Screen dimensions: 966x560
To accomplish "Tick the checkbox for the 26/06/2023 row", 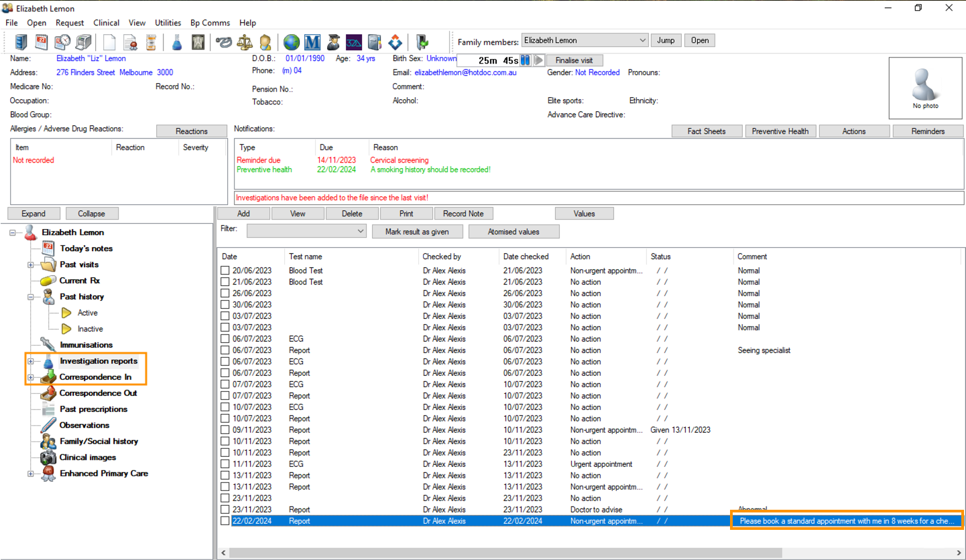I will click(225, 293).
